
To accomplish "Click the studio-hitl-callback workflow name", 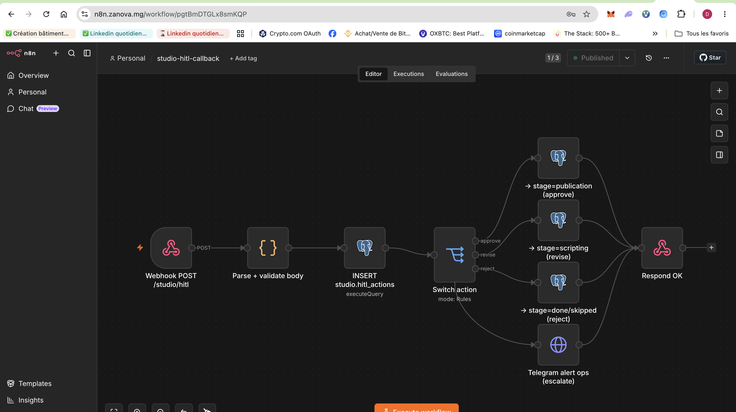I will (188, 59).
